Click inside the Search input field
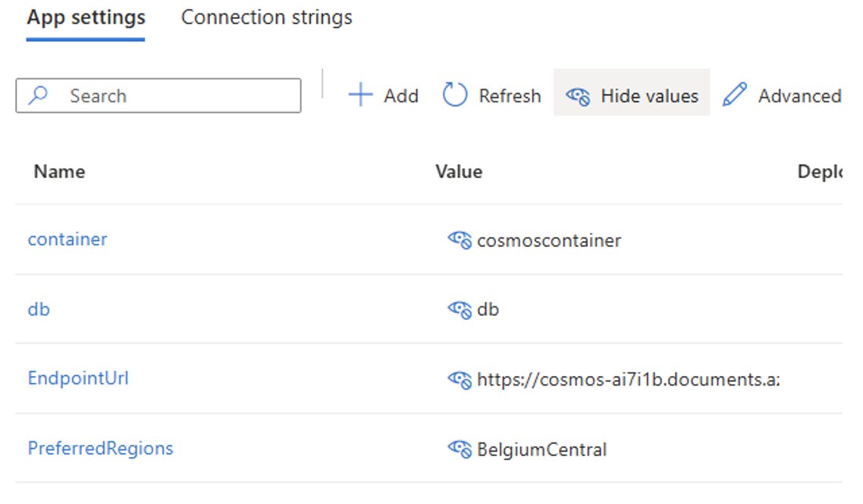The height and width of the screenshot is (504, 863). pos(174,96)
